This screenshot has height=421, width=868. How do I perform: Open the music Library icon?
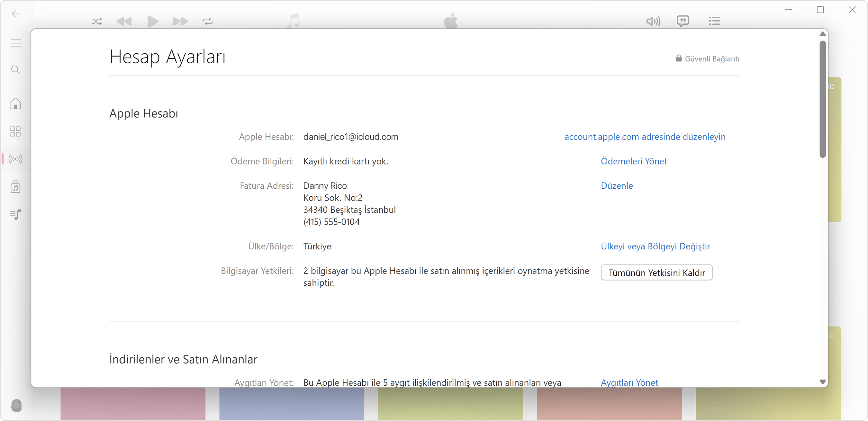click(x=15, y=187)
